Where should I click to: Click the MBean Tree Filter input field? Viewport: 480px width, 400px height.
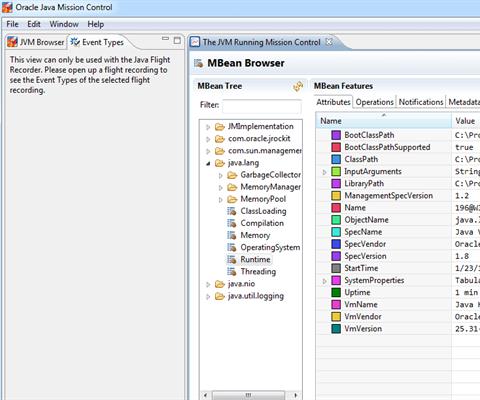pyautogui.click(x=262, y=106)
